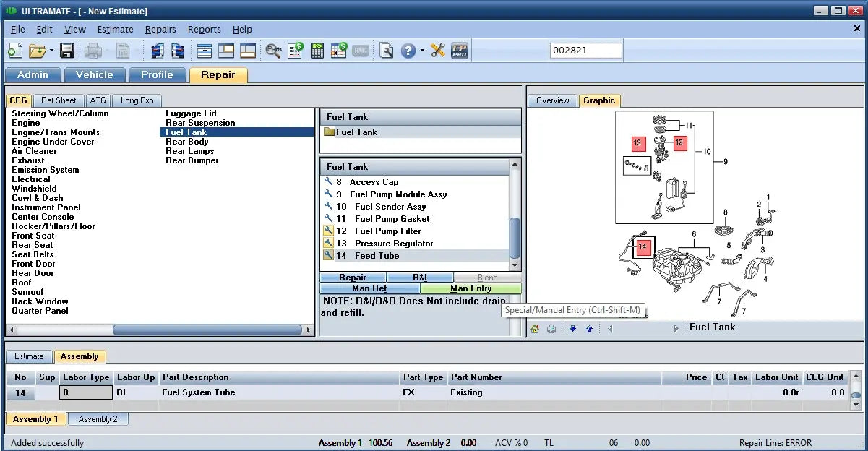This screenshot has height=451, width=868.
Task: Click the category list horizontal scrollbar
Action: point(207,330)
